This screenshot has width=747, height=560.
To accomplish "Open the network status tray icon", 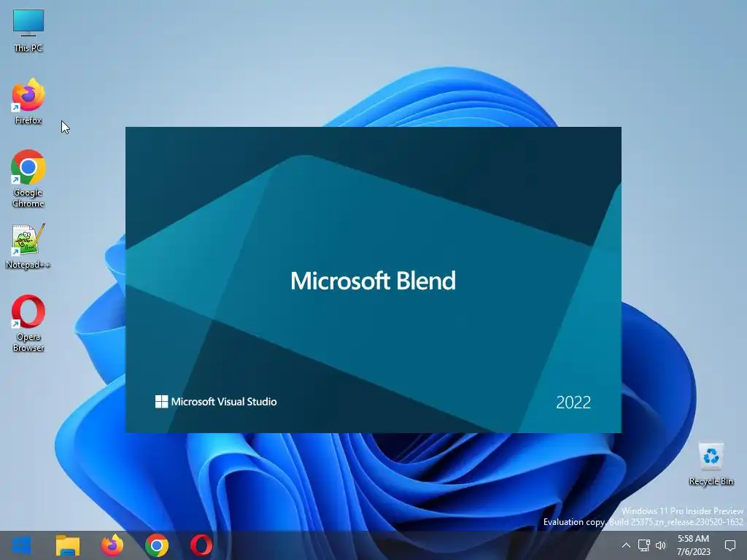I will [643, 545].
